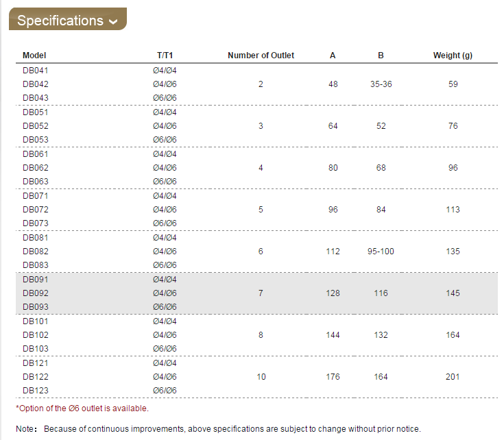
Task: Click Ø4/Ø4 value for DB041
Action: click(x=165, y=71)
